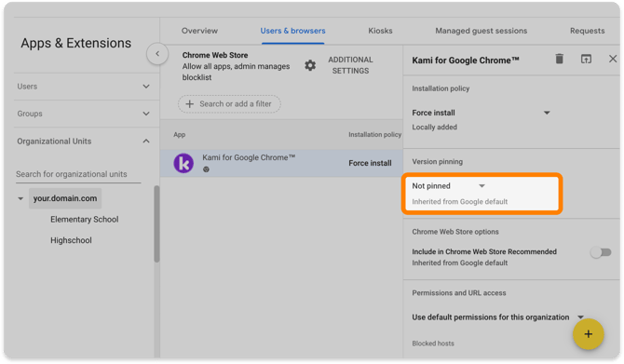Click the plus icon in filter box
624x364 pixels.
pyautogui.click(x=190, y=104)
